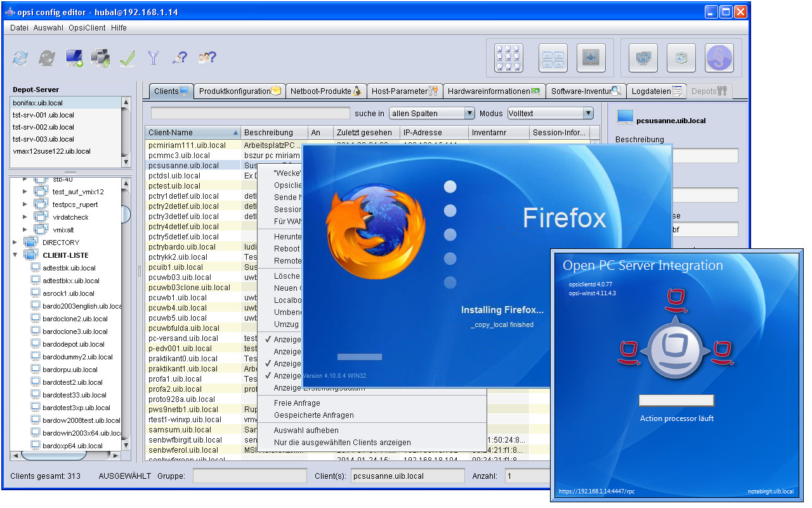This screenshot has height=508, width=812.
Task: Click the create new client icon
Action: [74, 58]
